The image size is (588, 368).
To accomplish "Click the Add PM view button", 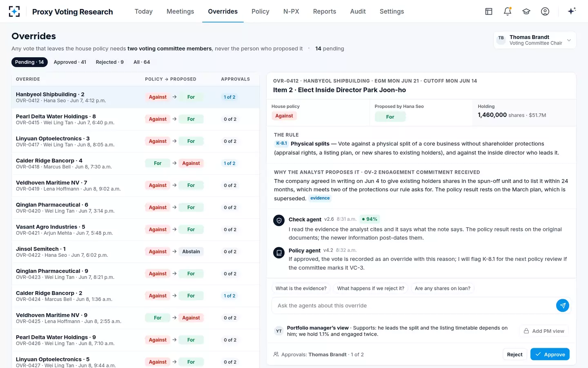I will coord(544,331).
